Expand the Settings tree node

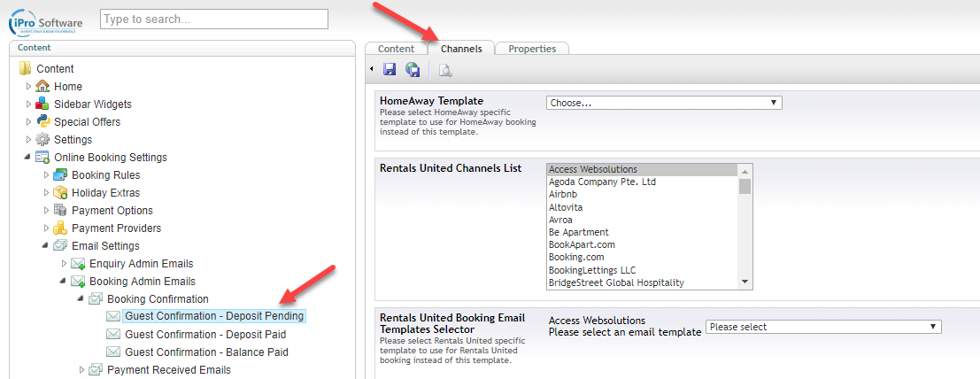coord(28,139)
